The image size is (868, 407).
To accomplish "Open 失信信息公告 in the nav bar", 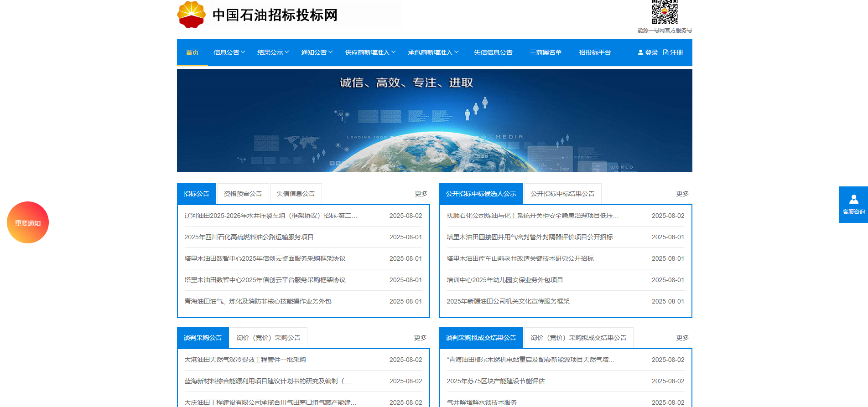I will point(493,52).
